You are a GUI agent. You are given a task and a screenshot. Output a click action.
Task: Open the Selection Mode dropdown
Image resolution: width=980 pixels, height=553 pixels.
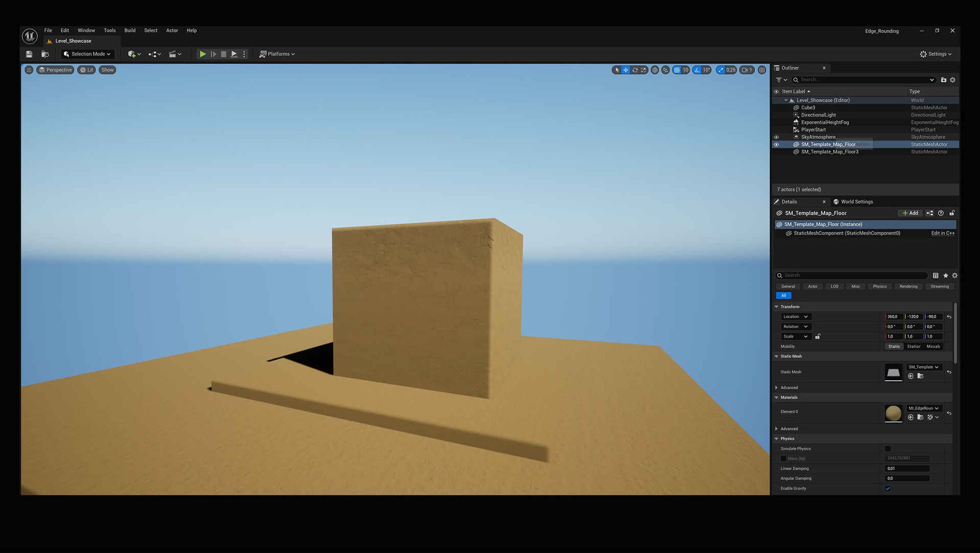87,54
